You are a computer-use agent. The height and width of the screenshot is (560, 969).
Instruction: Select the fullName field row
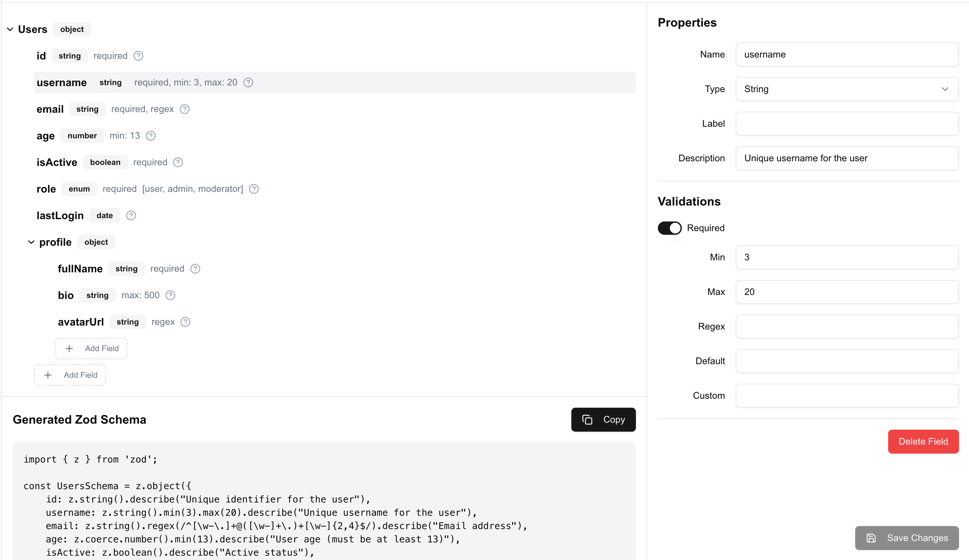click(345, 269)
